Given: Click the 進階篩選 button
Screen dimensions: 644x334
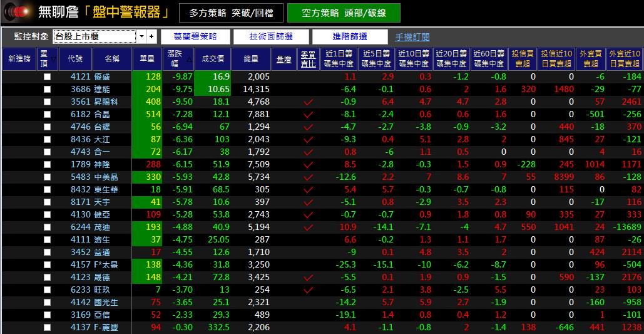Looking at the screenshot, I should click(350, 37).
